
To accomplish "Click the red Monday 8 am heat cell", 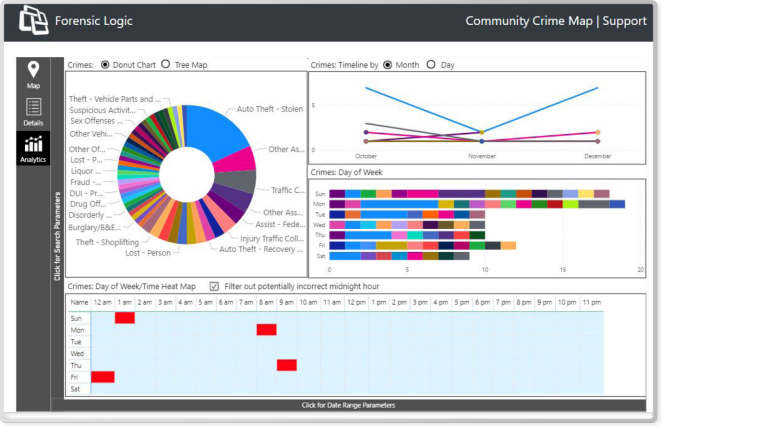I will [266, 330].
